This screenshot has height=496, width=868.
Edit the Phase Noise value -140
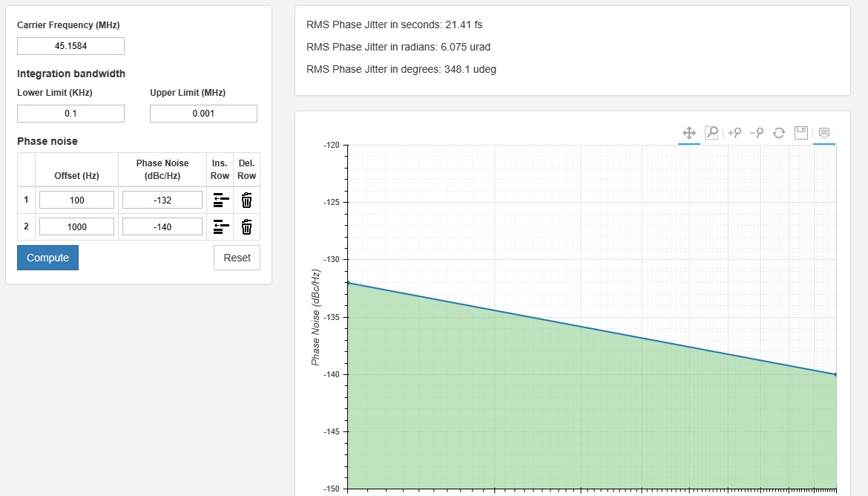coord(162,226)
